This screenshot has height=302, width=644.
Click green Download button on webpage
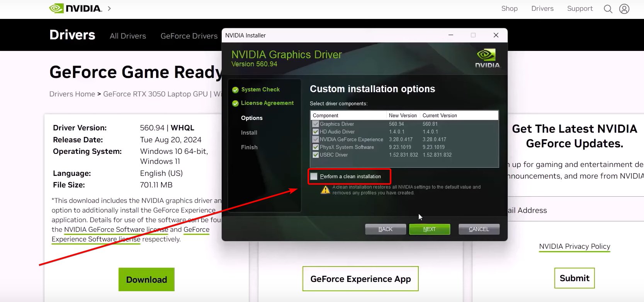(x=146, y=280)
